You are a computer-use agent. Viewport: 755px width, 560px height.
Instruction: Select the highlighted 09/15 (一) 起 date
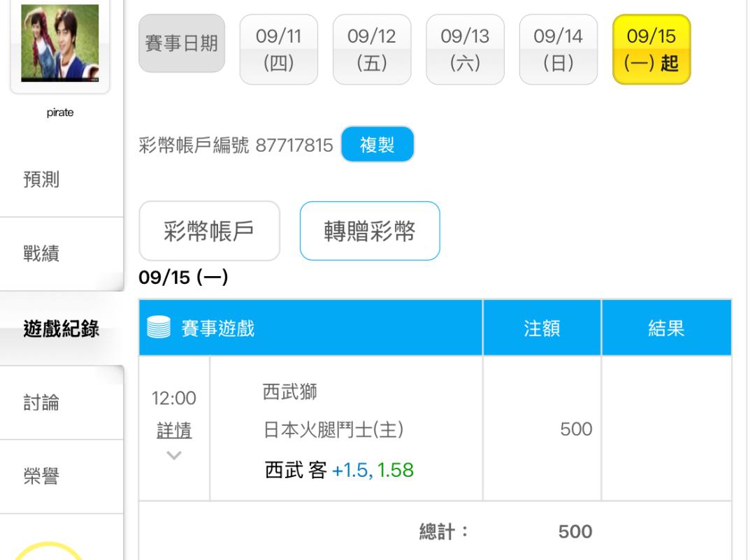pyautogui.click(x=651, y=50)
